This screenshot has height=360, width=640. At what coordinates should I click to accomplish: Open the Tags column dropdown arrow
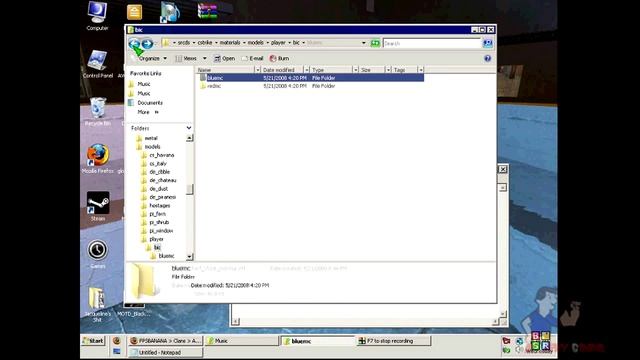421,70
